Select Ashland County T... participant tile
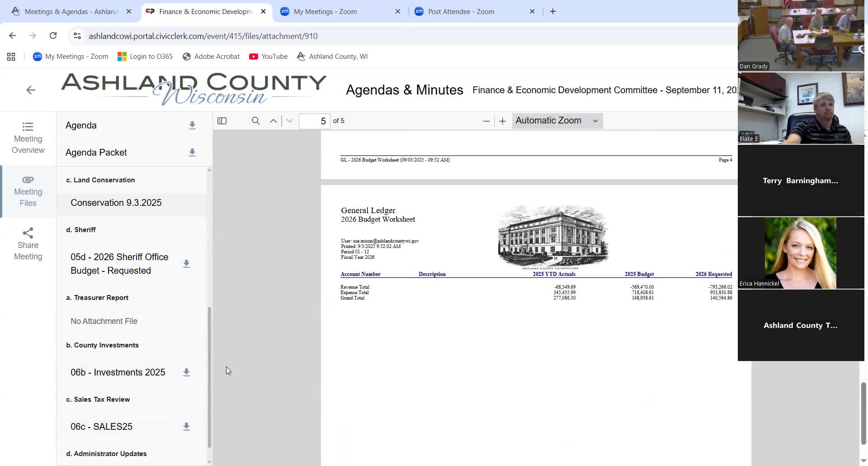Viewport: 868px width, 466px height. pos(801,325)
